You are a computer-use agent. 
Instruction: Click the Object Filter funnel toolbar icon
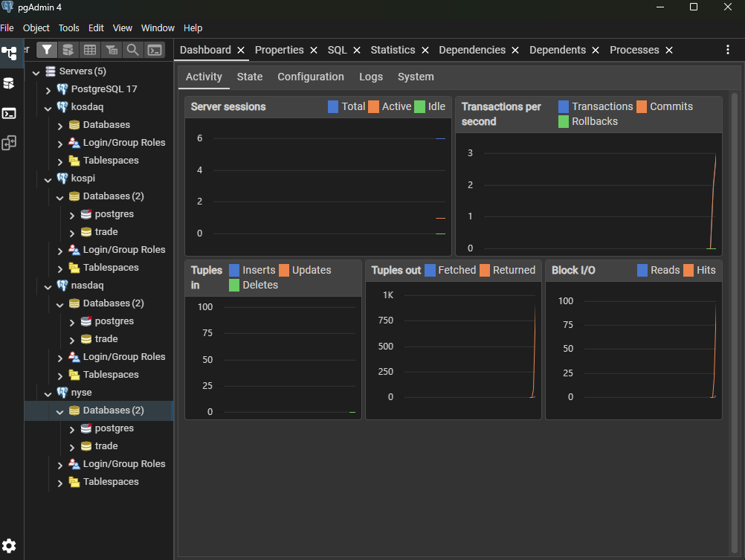47,50
